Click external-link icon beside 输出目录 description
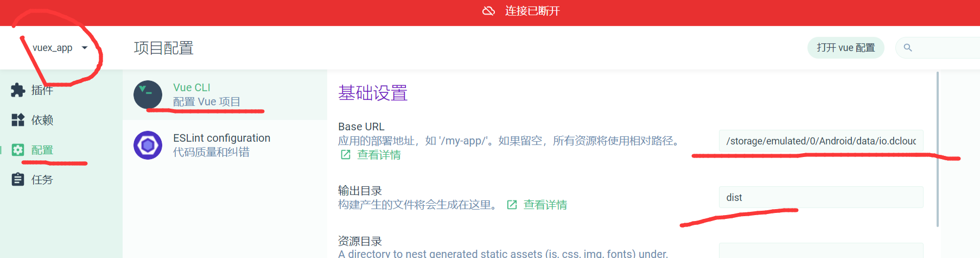980x258 pixels. (512, 205)
